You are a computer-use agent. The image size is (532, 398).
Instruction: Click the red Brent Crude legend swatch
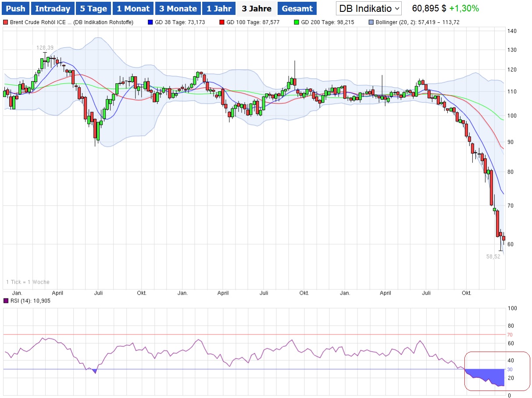[x=5, y=22]
